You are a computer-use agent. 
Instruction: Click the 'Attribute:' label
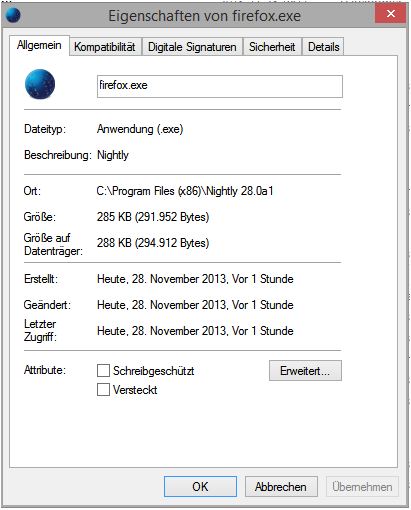[45, 370]
